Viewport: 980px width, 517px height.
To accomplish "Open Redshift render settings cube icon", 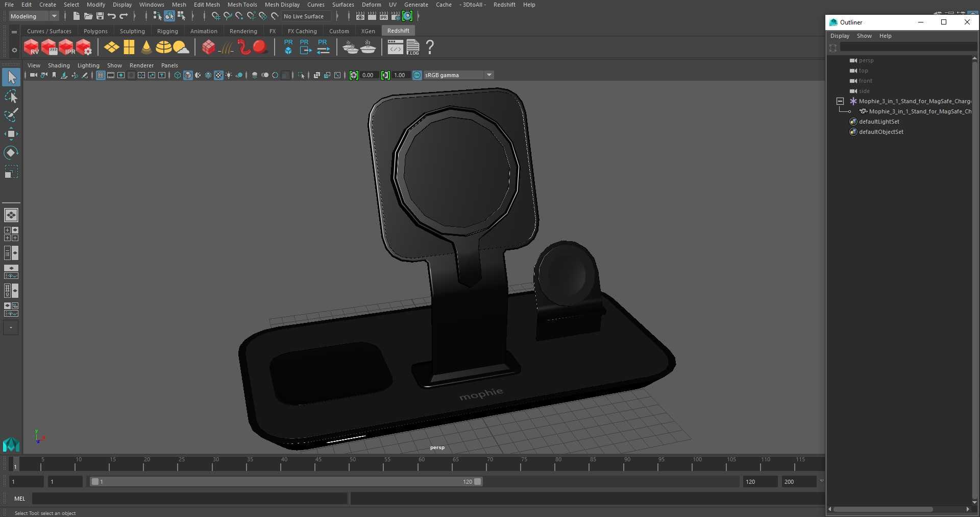I will 84,48.
